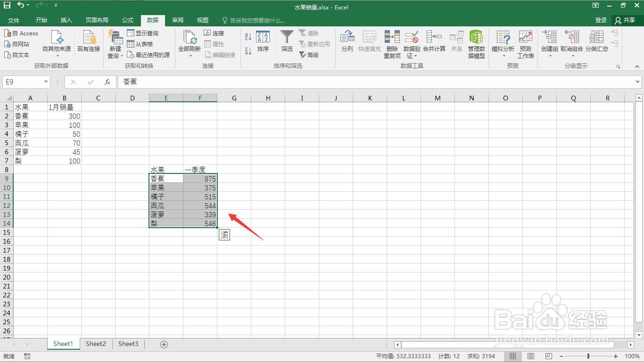
Task: Open Recent Sources (最近使用的源)
Action: tap(148, 55)
